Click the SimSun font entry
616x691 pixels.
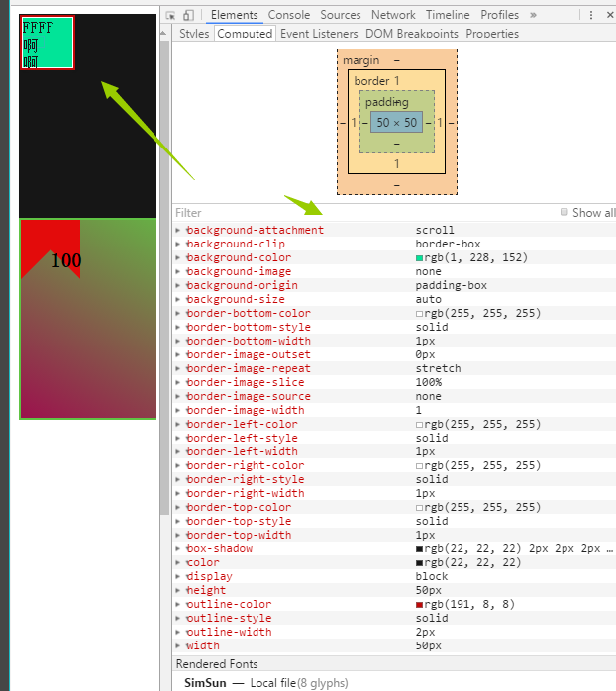[265, 683]
